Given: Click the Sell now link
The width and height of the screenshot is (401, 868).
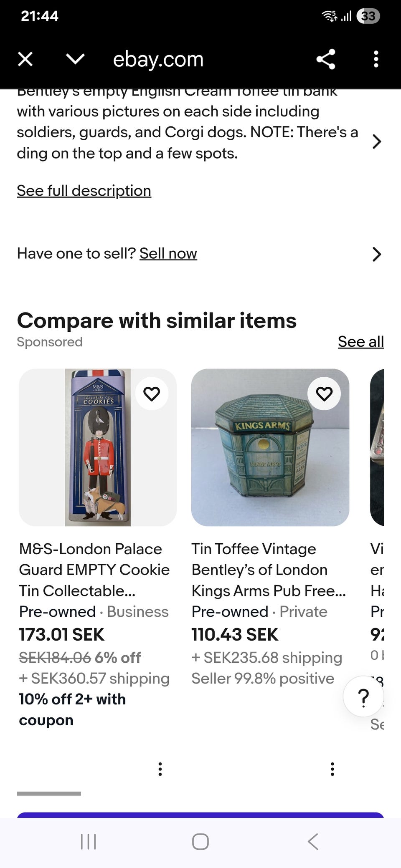Looking at the screenshot, I should pos(168,253).
